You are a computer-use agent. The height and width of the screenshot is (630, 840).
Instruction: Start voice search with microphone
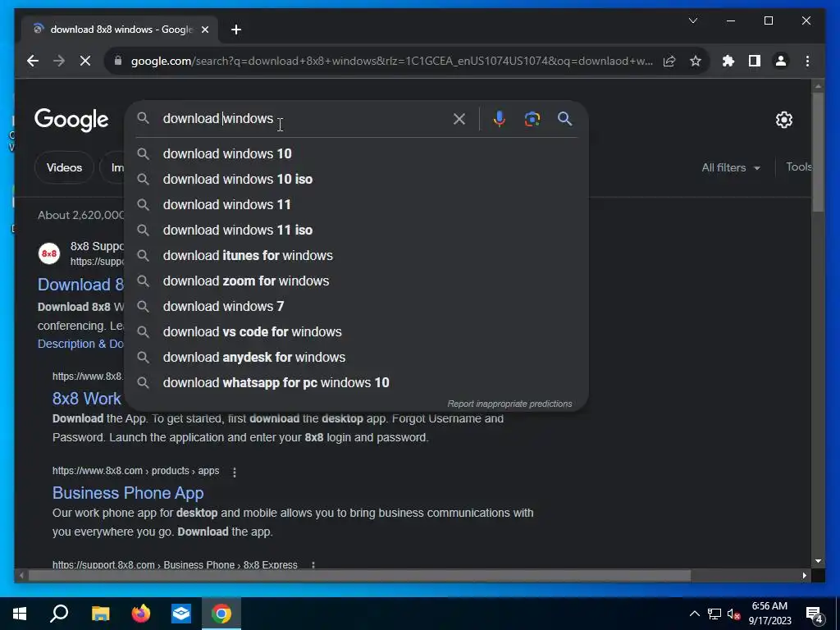coord(500,119)
